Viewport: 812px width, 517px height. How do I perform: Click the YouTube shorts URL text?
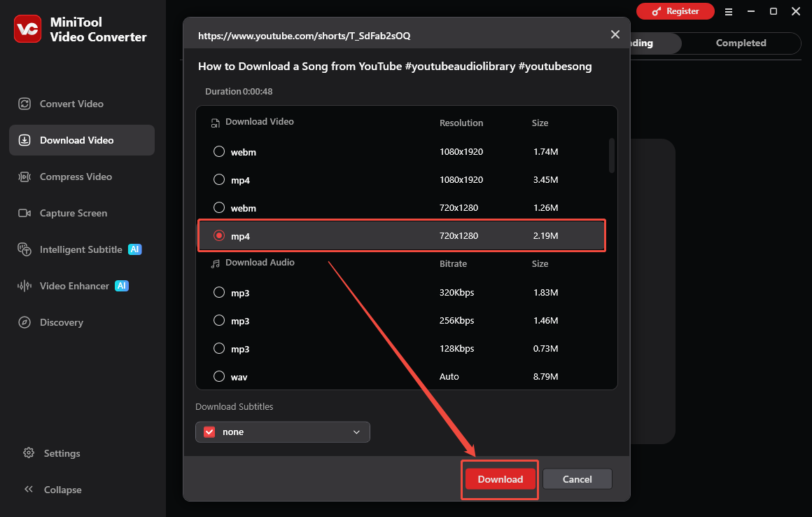pos(304,36)
